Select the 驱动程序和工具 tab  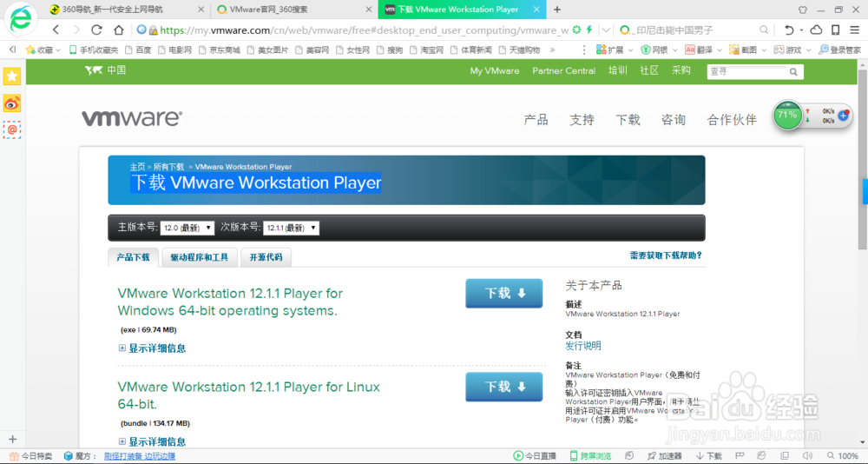tap(200, 257)
